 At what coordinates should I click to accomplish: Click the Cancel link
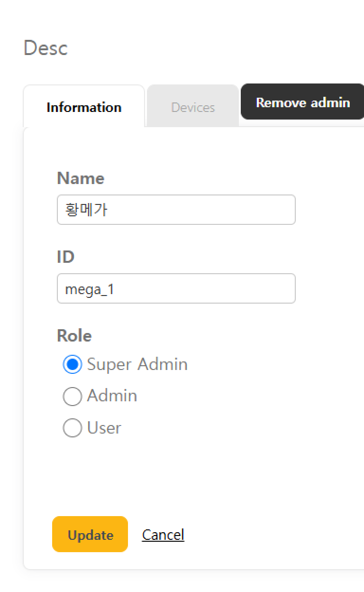coord(163,535)
